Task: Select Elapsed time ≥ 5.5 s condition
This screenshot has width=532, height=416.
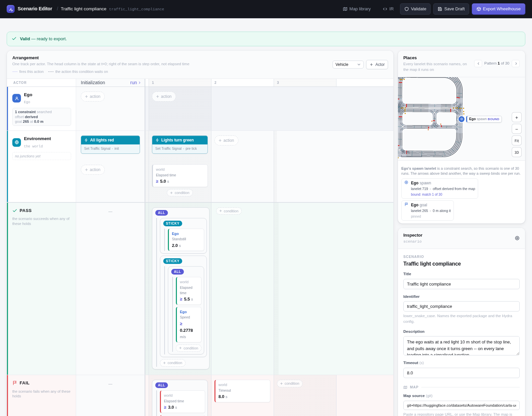Action: coord(189,291)
